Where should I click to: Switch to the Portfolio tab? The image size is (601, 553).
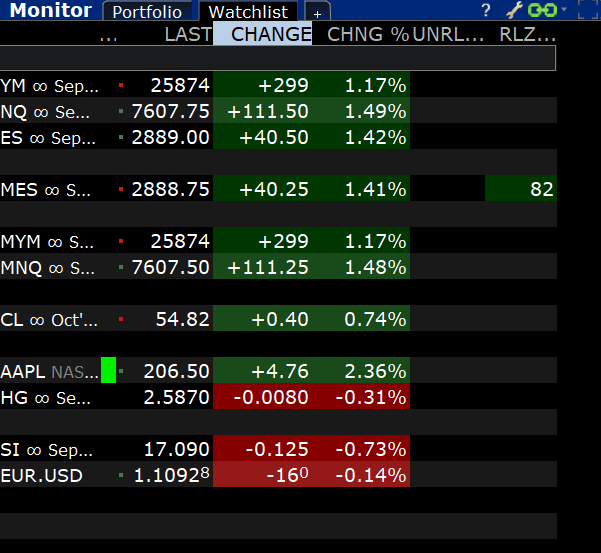coord(148,11)
